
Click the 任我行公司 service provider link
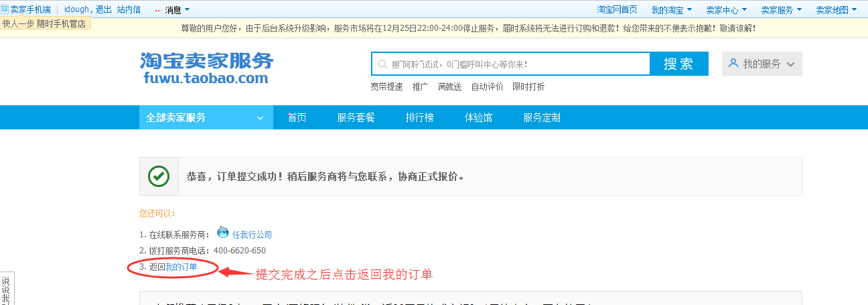pyautogui.click(x=252, y=235)
